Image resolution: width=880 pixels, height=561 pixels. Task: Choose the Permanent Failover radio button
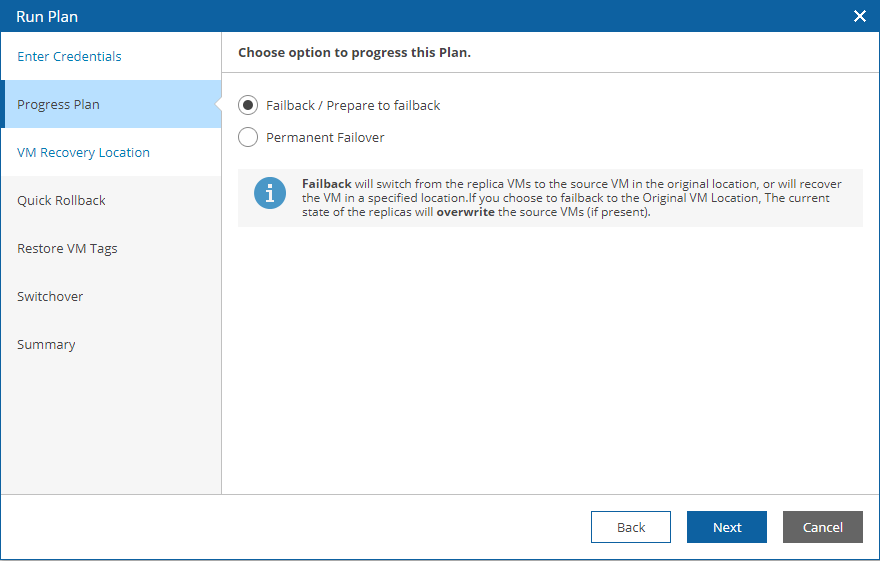tap(248, 137)
